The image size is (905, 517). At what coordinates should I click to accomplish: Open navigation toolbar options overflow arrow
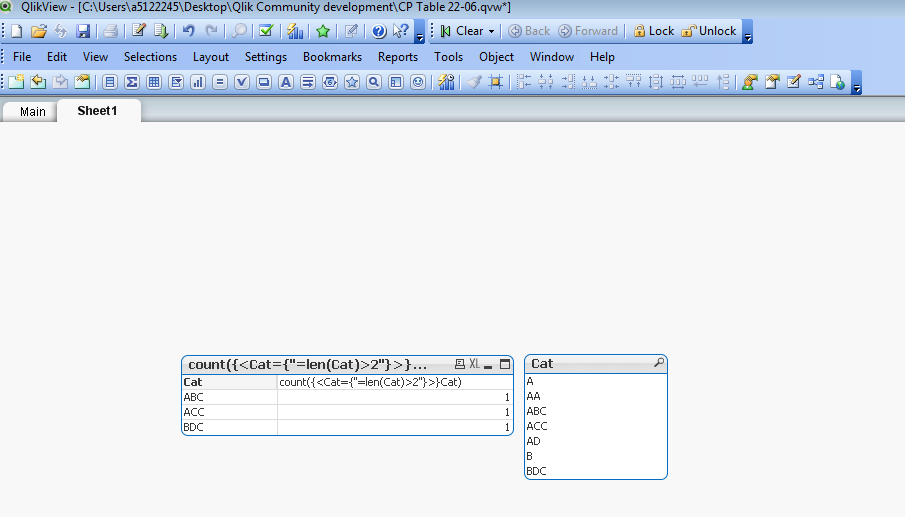pos(747,32)
